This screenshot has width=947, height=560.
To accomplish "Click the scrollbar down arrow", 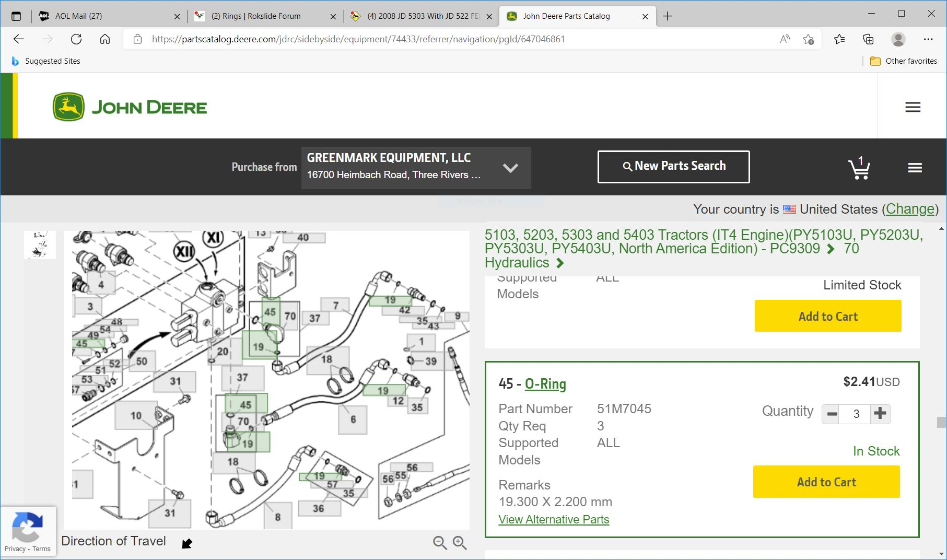I will tap(941, 554).
